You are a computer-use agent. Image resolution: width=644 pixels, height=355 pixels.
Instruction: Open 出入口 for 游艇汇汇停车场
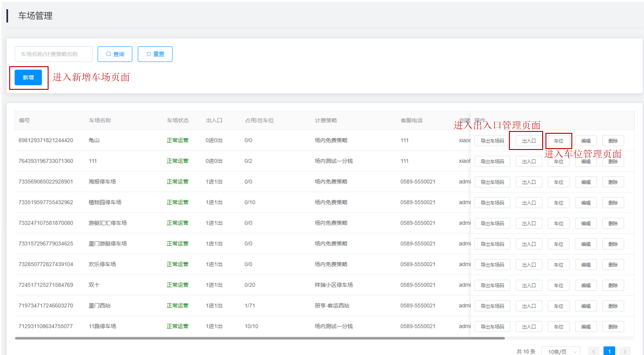coord(529,224)
